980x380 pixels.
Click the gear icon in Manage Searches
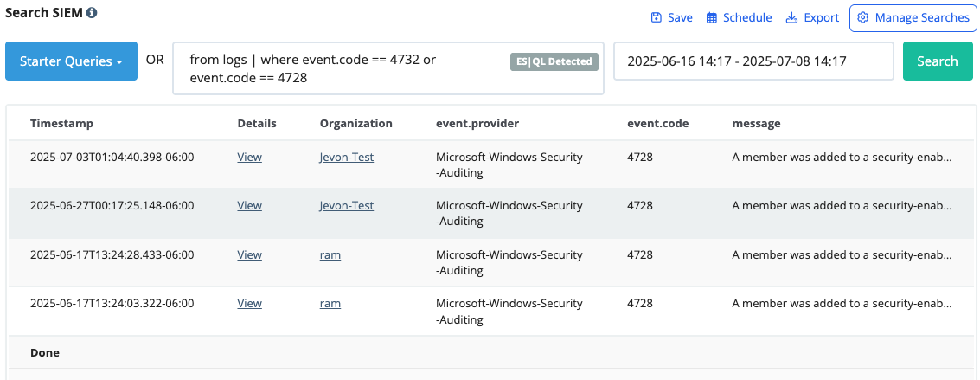(863, 17)
